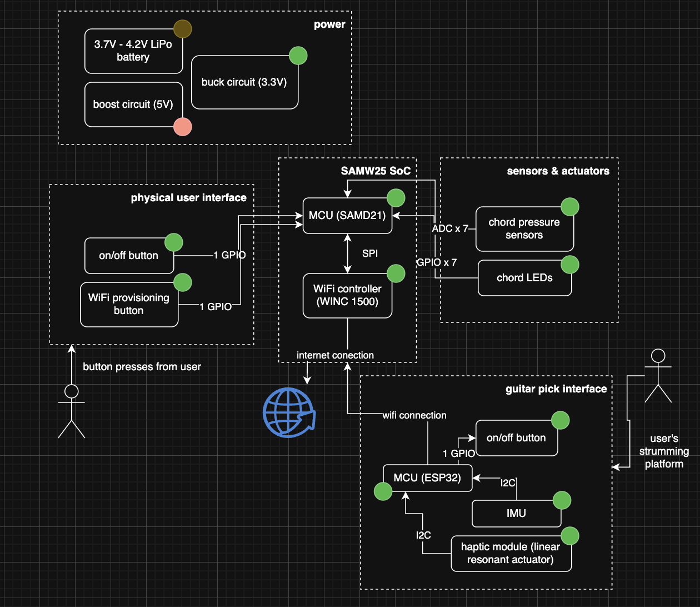Select the physical user interface label
Image resolution: width=700 pixels, height=607 pixels.
(x=189, y=197)
